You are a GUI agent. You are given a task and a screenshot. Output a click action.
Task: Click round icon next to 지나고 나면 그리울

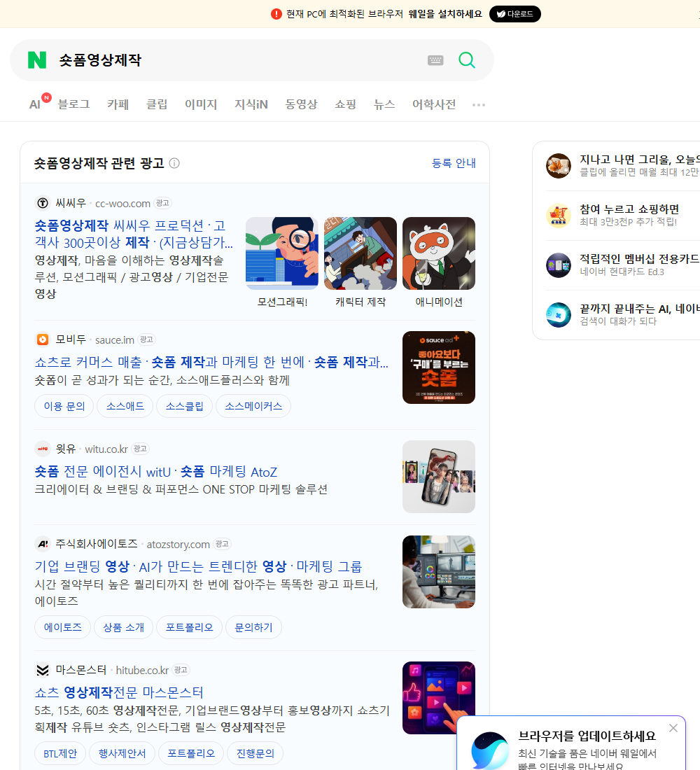click(x=559, y=165)
